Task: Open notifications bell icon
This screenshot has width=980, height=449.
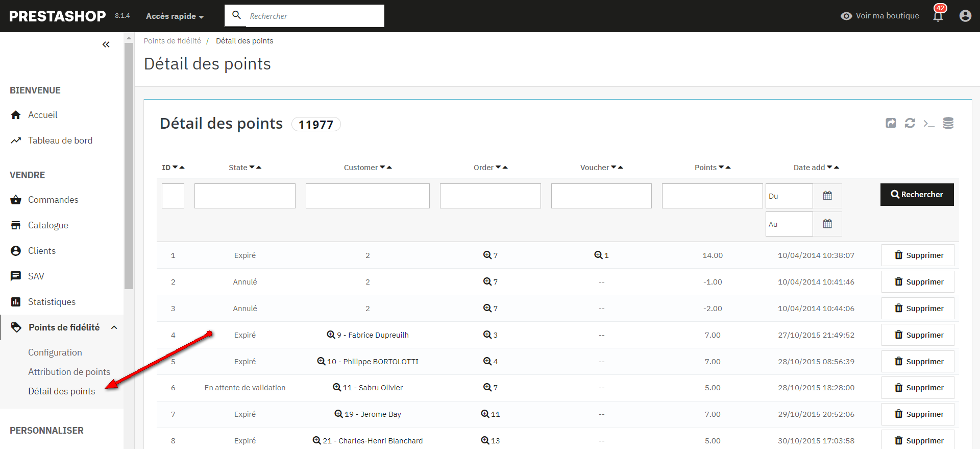Action: point(938,16)
